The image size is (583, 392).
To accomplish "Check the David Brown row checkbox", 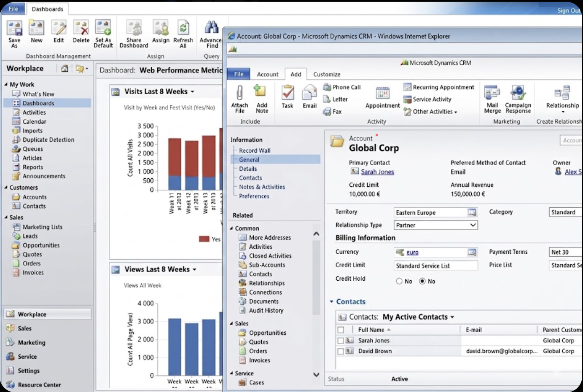I will 341,351.
